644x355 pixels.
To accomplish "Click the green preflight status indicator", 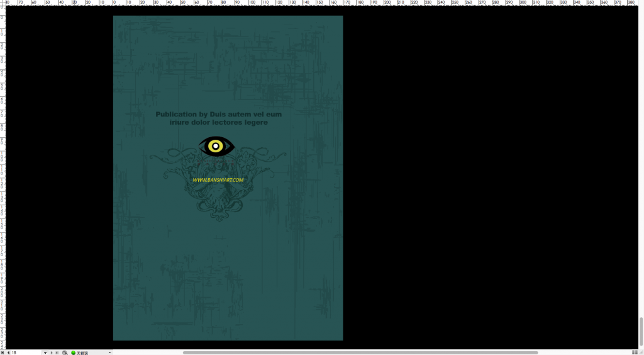I will 74,352.
